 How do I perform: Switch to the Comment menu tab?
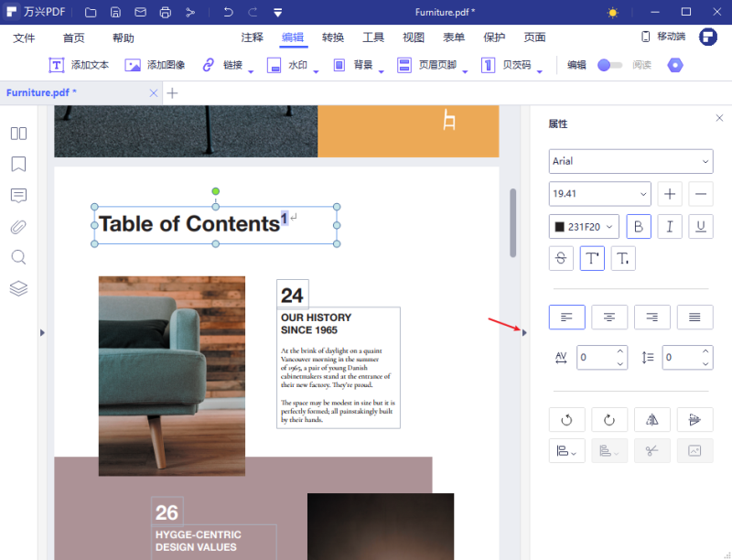click(x=253, y=38)
